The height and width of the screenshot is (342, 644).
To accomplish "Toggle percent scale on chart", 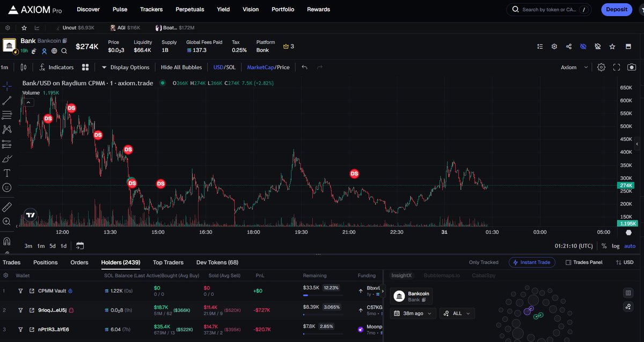I will pos(604,246).
